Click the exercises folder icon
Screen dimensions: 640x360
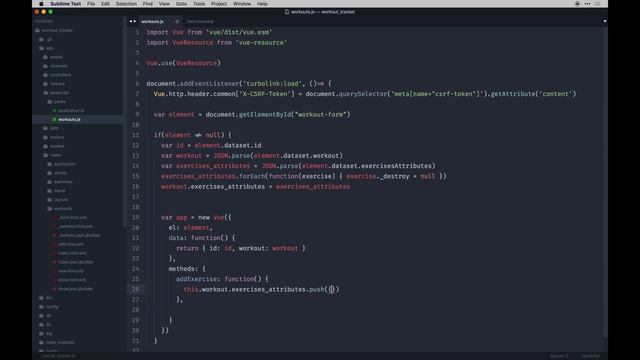[x=49, y=182]
